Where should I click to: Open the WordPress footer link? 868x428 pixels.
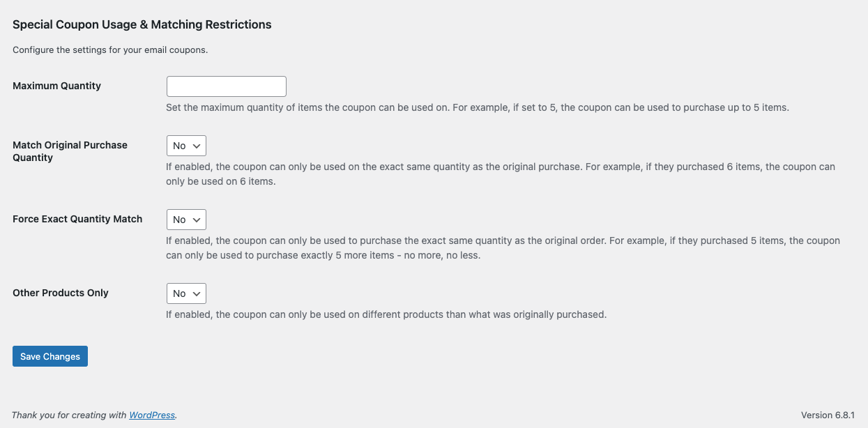pyautogui.click(x=152, y=415)
